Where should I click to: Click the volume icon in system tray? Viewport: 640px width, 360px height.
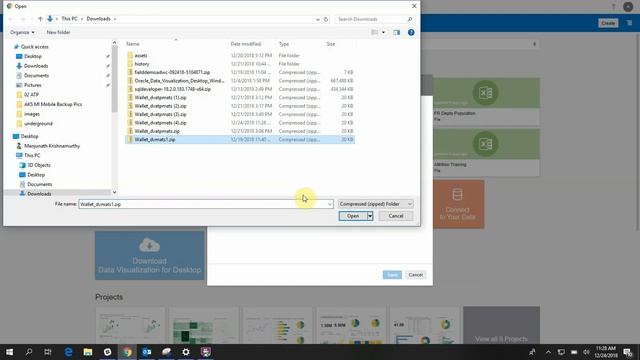click(x=586, y=352)
